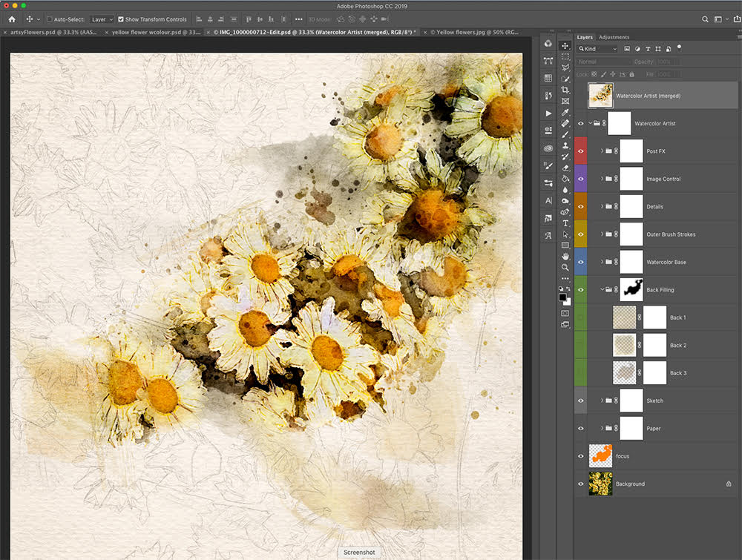742x560 pixels.
Task: Select the Path Selection tool
Action: (x=565, y=234)
